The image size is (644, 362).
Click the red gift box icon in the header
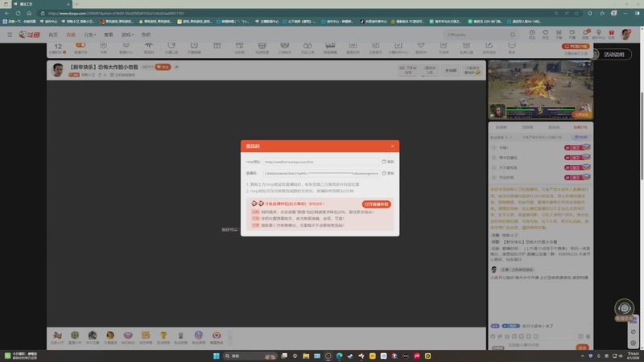[611, 34]
